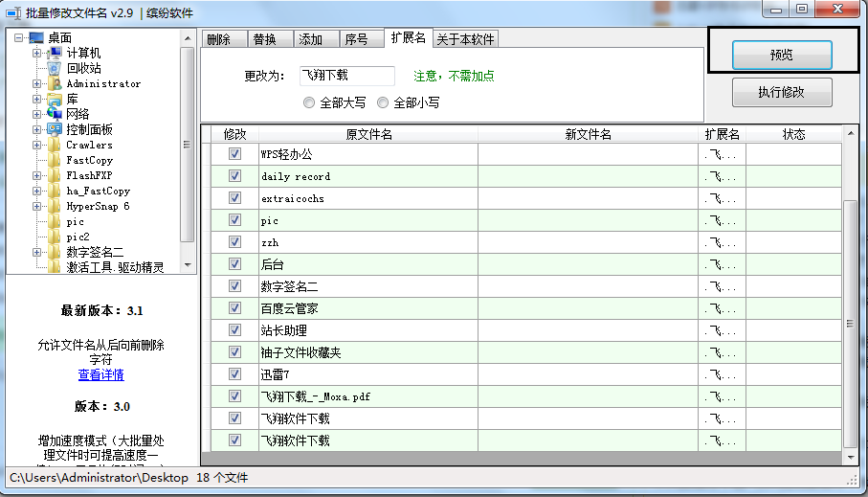Click the 计算机 computer icon in tree

55,54
